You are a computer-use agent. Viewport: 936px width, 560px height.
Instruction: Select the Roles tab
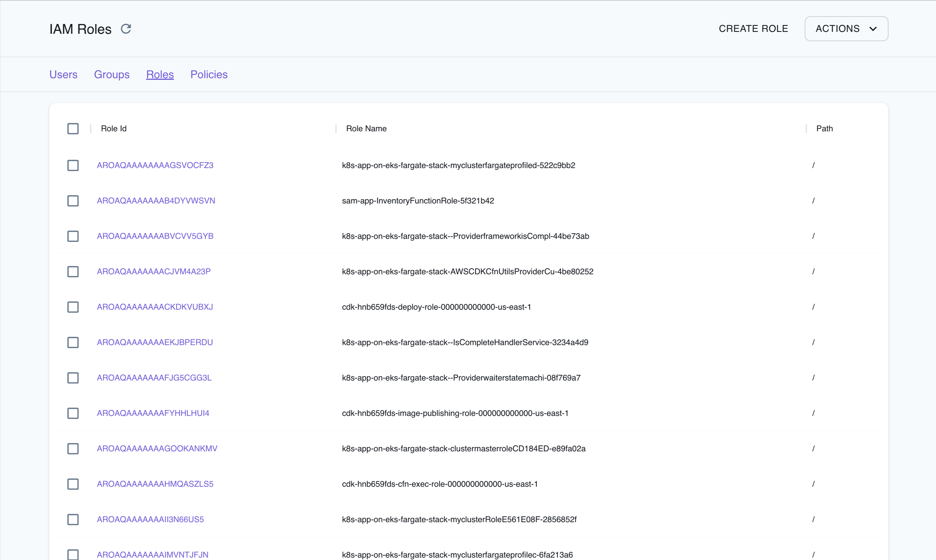(x=160, y=74)
